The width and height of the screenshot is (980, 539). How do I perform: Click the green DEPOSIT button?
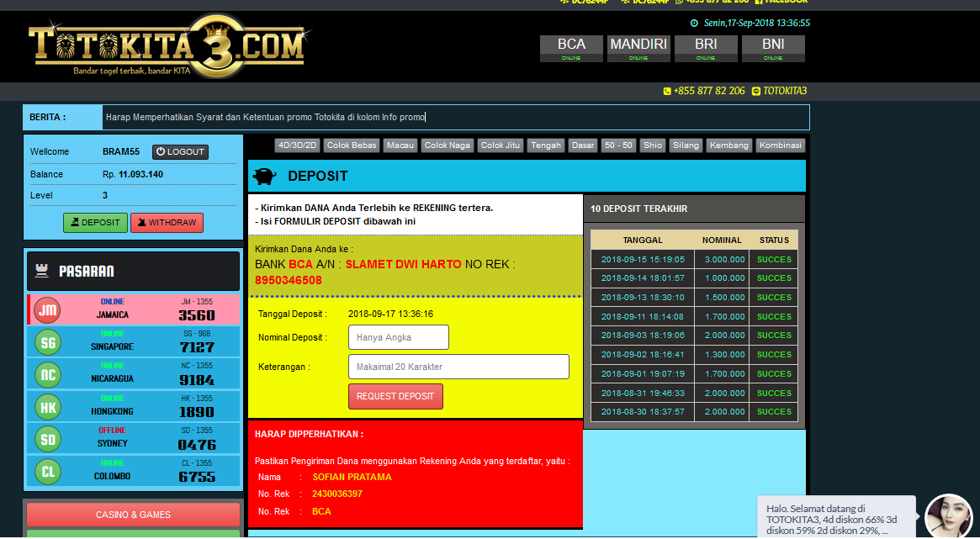point(95,223)
